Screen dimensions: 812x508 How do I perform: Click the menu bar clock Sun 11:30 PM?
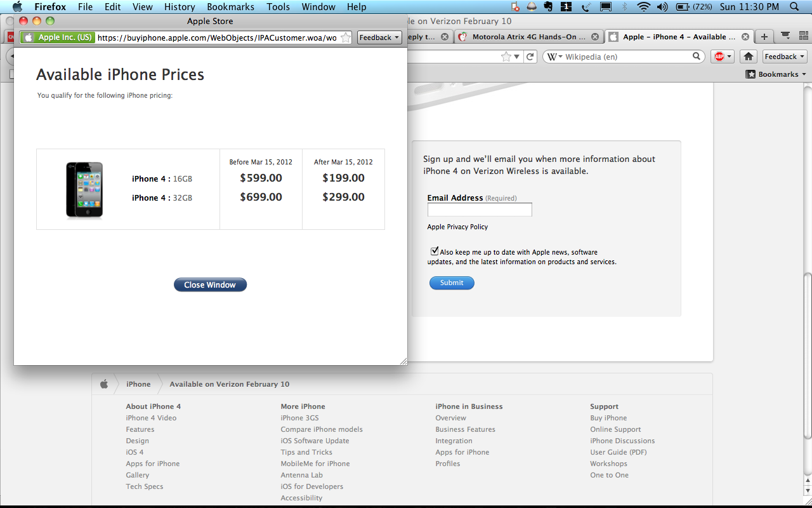(x=749, y=7)
